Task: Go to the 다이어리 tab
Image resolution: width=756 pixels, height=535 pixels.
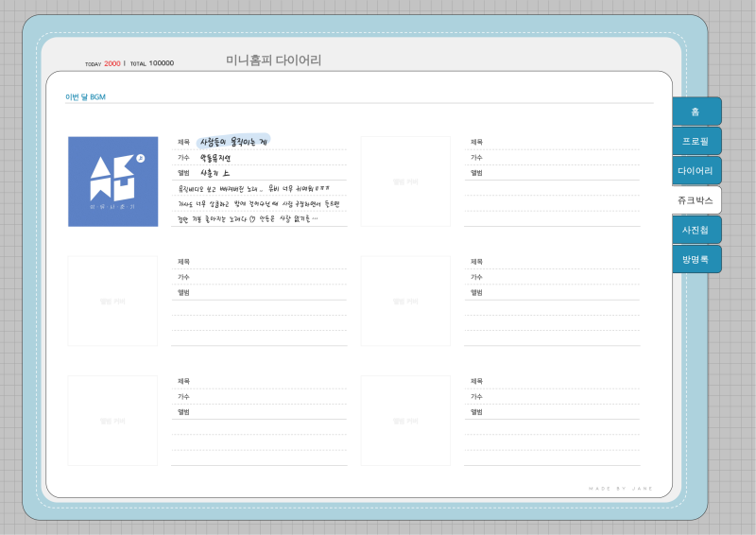Action: (x=696, y=170)
